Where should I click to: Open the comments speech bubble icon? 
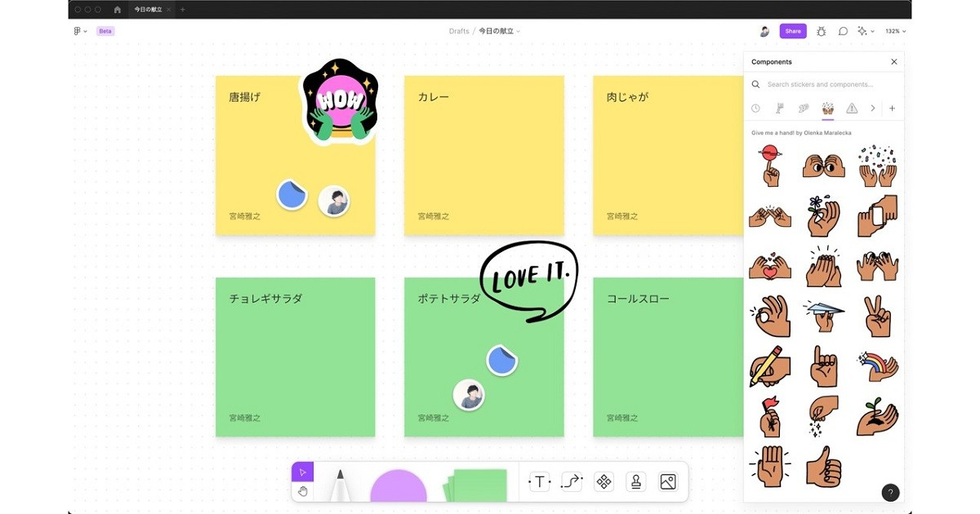(x=843, y=31)
